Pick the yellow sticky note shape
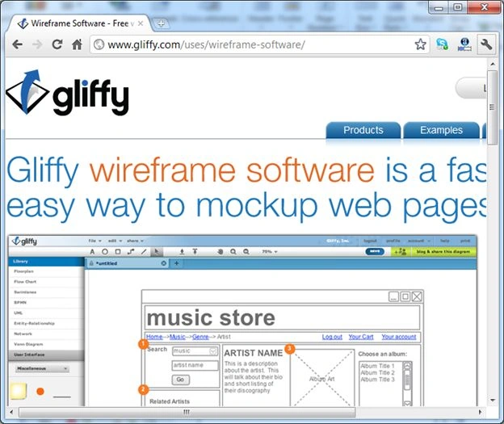Viewport: 504px width, 424px height. [18, 391]
